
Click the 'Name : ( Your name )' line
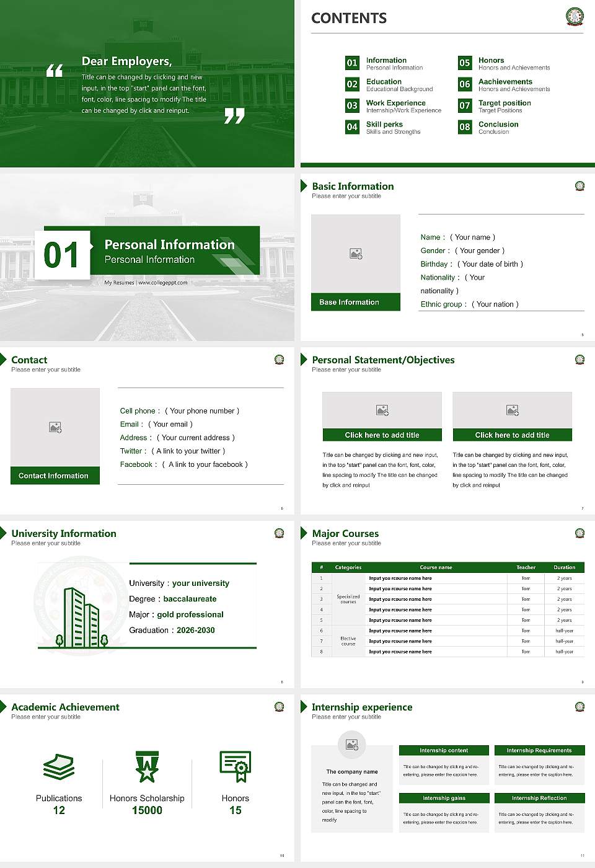457,237
